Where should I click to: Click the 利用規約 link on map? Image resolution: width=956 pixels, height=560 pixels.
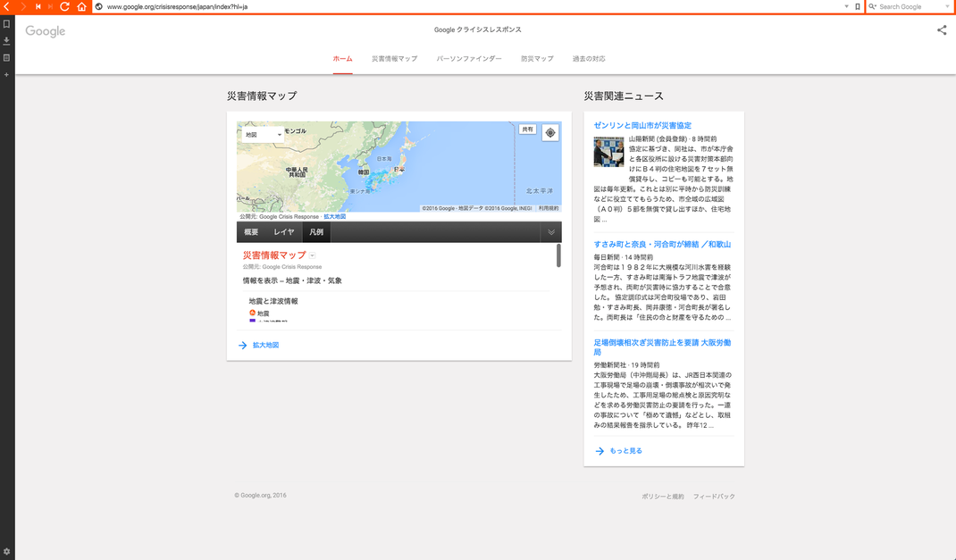549,208
